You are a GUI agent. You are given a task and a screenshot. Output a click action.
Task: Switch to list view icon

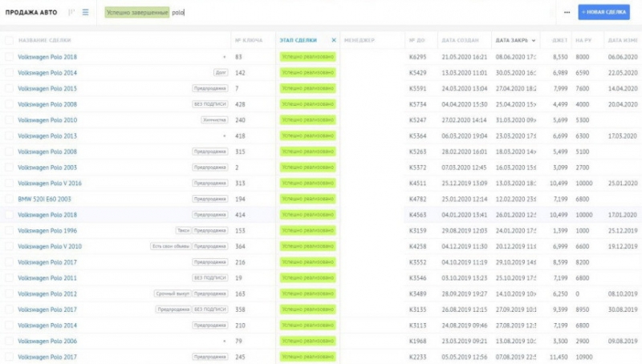click(85, 12)
